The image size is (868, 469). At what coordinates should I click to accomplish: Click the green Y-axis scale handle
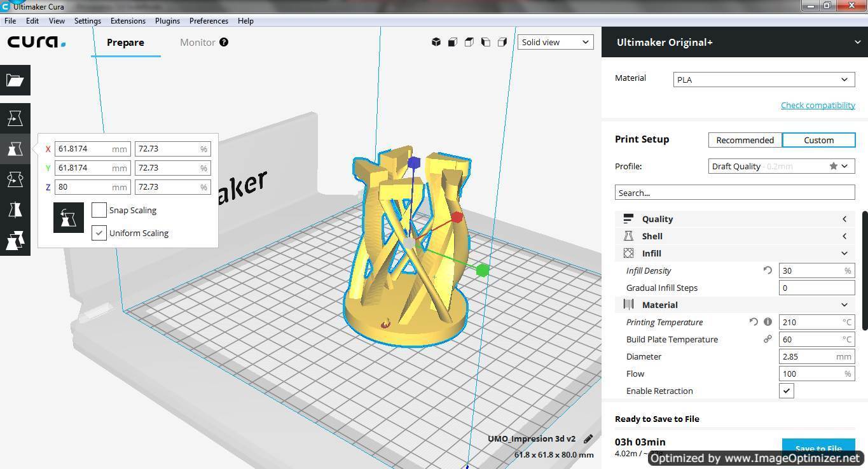pyautogui.click(x=483, y=271)
